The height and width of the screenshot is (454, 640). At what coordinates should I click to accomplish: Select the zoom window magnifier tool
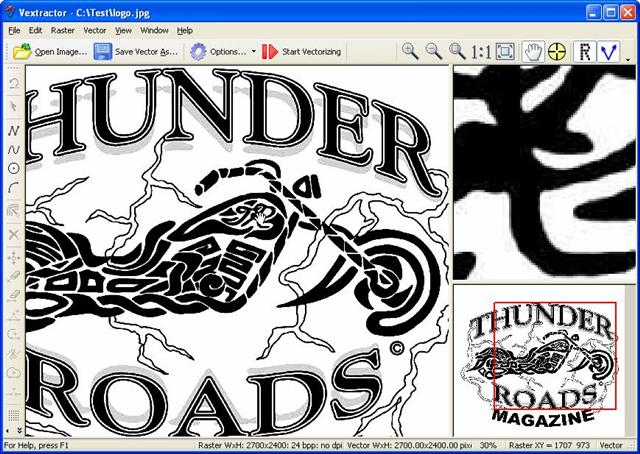[457, 51]
